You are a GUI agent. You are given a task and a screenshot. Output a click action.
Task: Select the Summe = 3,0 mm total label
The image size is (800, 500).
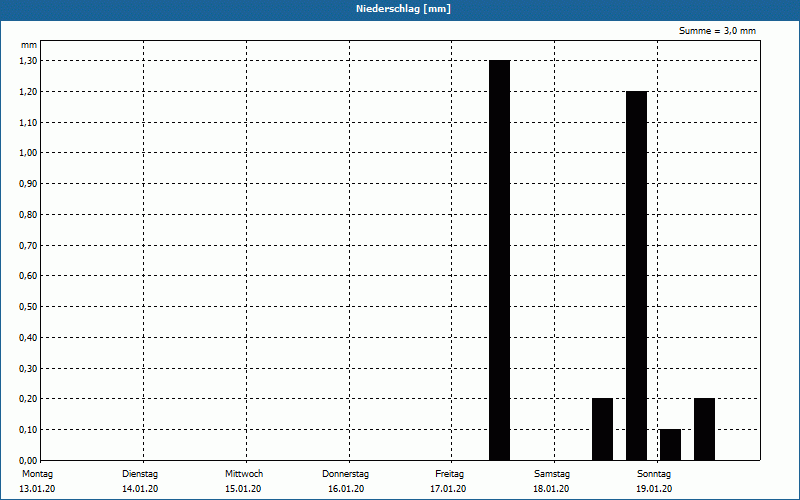tap(717, 31)
